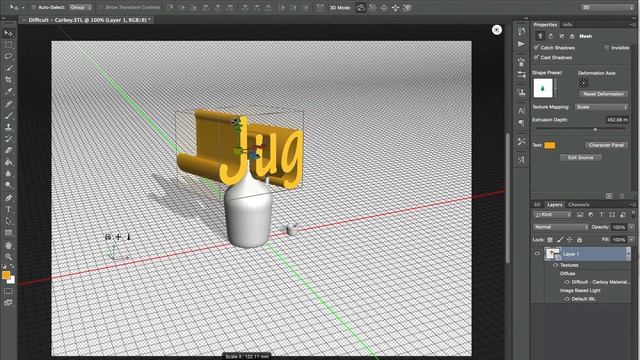This screenshot has width=640, height=360.
Task: Click the Roll 3D object mode icon
Action: coord(372,7)
